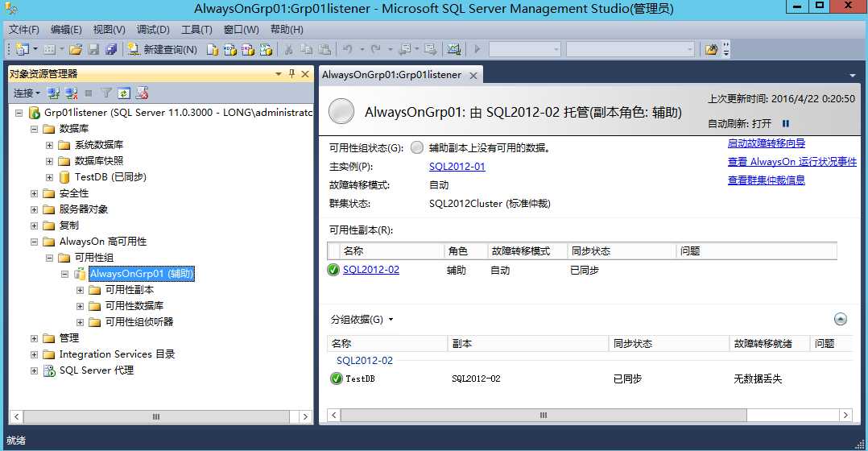Collapse the 数据库 folder node
Viewport: 868px width, 451px height.
pyautogui.click(x=35, y=128)
